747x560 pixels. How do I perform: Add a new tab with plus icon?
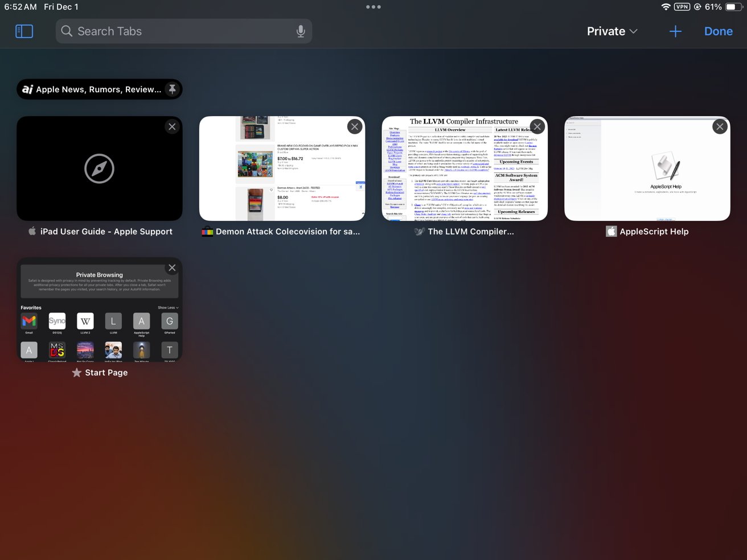pos(675,31)
